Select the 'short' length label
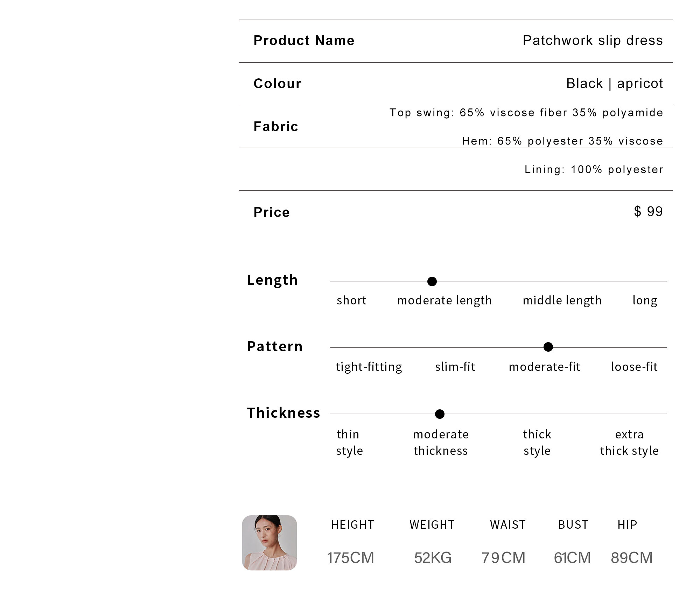The image size is (700, 606). click(351, 300)
